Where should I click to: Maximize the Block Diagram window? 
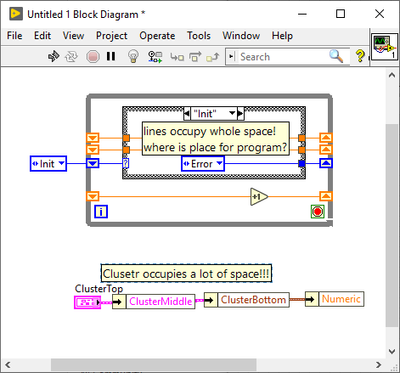(x=340, y=14)
